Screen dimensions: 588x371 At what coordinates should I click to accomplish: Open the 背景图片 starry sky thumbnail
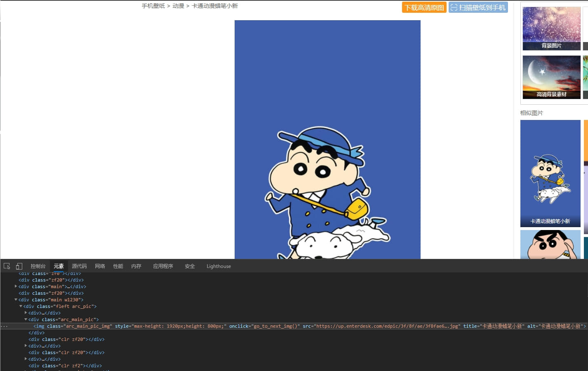click(x=551, y=28)
